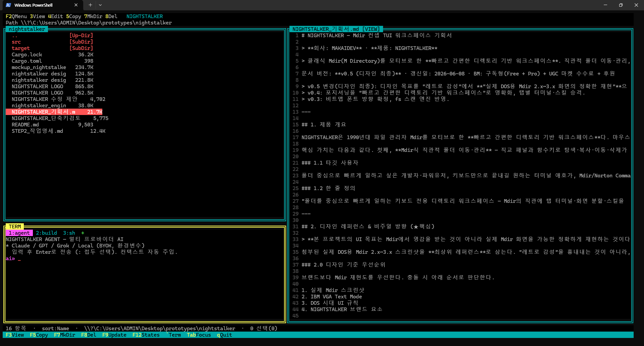Screen dimensions: 644x346
Task: Click 4Edit in top menu
Action: click(x=55, y=16)
